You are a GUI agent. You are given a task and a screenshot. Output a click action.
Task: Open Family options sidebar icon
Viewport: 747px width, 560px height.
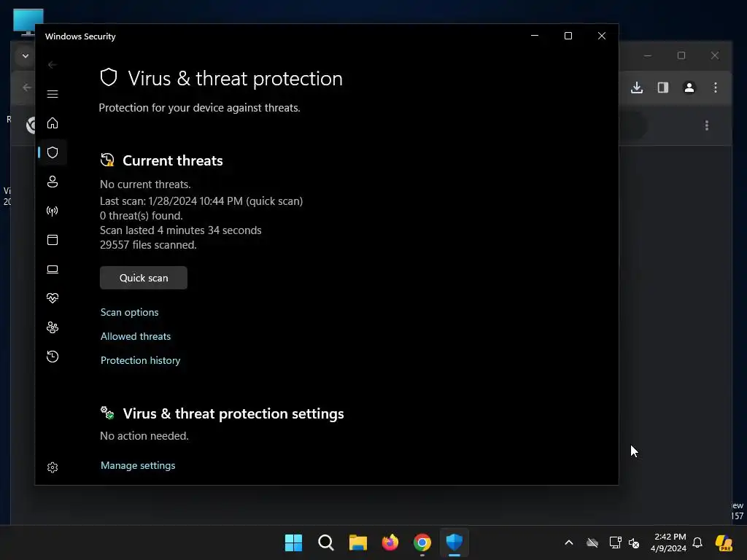(53, 327)
